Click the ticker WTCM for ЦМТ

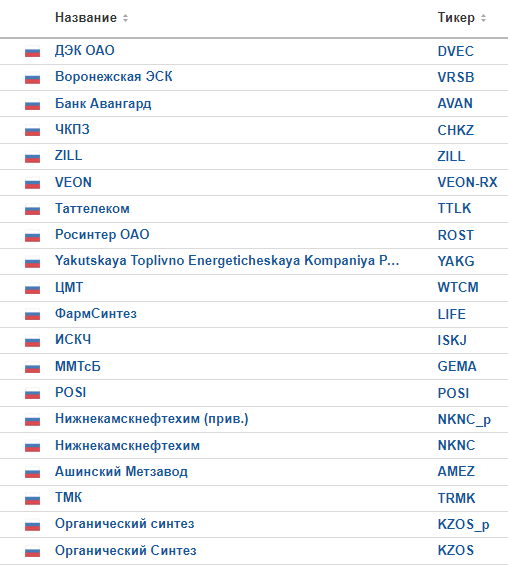click(x=458, y=288)
